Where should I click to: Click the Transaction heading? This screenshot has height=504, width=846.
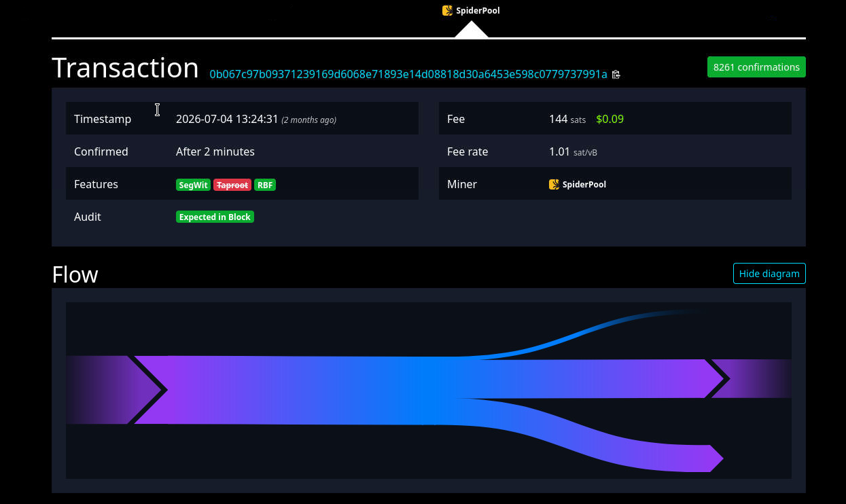click(x=125, y=68)
